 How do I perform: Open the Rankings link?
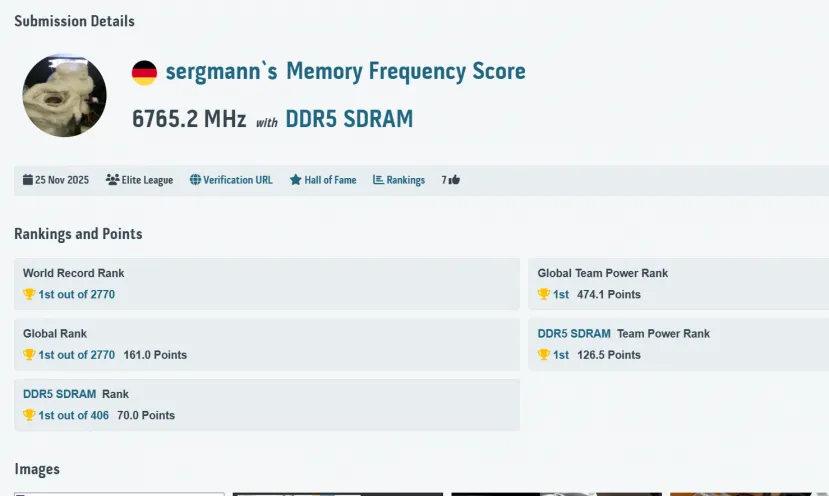point(406,180)
